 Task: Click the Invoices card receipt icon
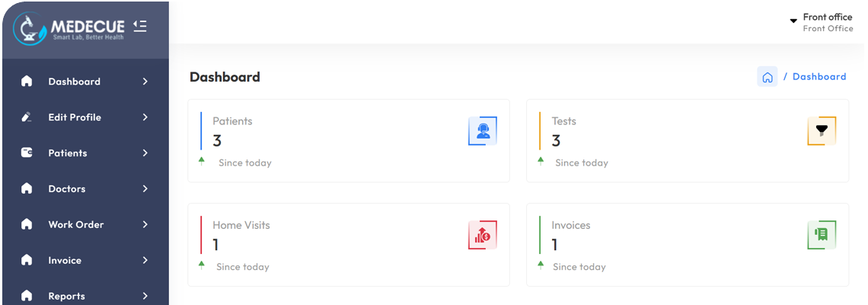[822, 235]
